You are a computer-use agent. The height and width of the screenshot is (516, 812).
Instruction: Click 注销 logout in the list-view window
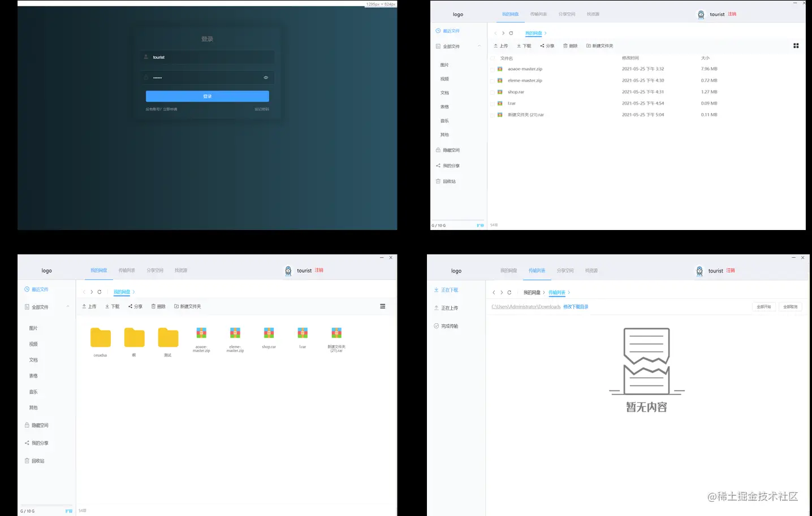click(x=732, y=14)
